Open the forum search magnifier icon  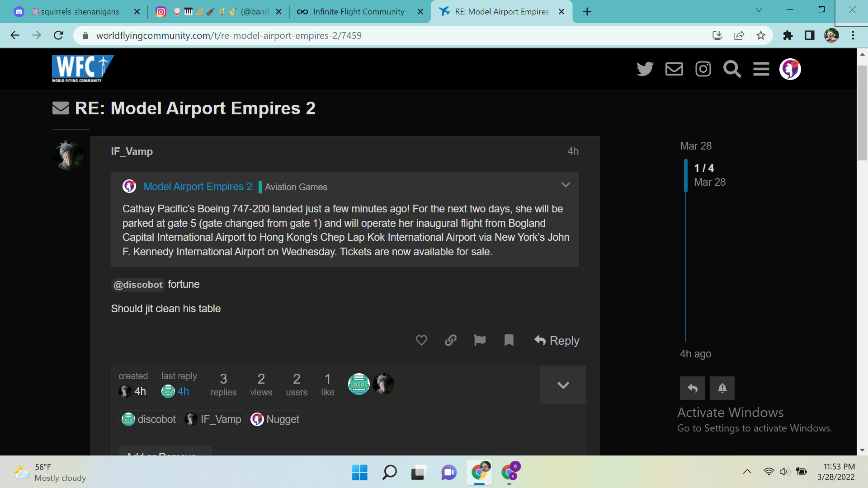tap(732, 69)
